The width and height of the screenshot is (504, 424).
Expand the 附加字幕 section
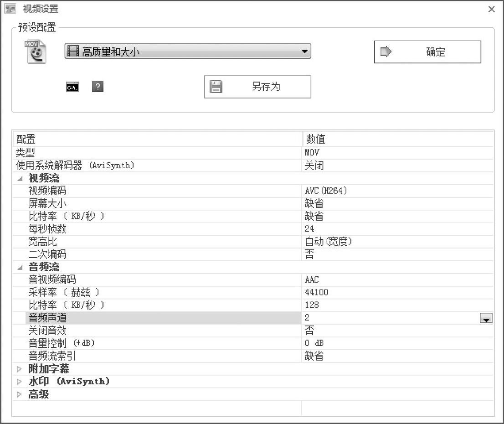pos(19,369)
